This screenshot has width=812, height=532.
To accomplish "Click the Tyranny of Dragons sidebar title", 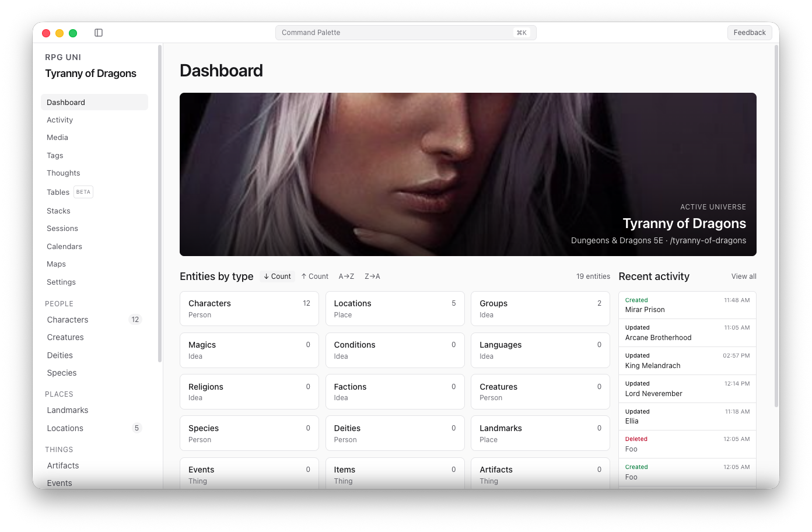I will point(91,73).
